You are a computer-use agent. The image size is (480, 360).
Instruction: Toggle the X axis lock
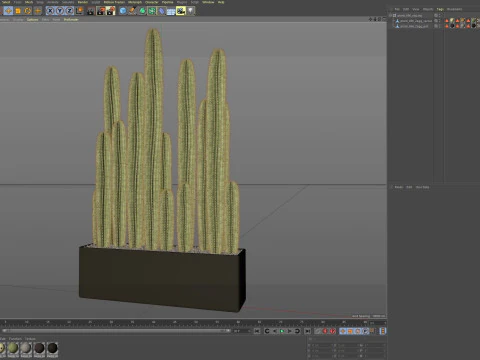[50, 11]
